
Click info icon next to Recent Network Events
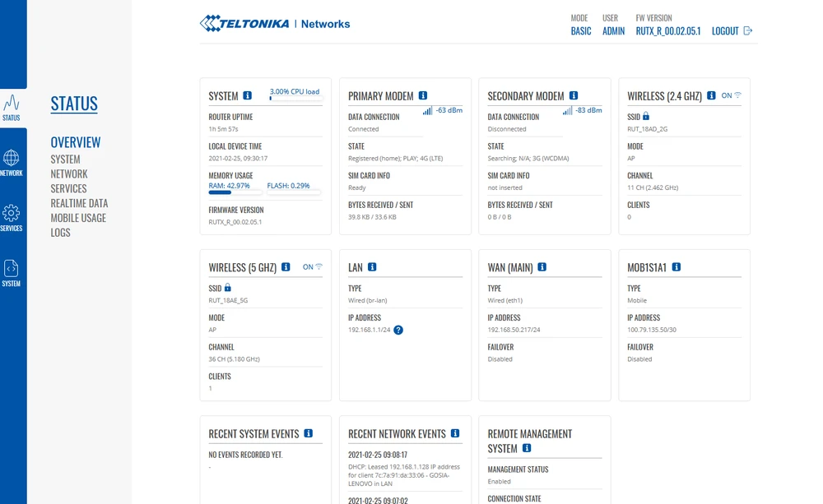(x=455, y=433)
